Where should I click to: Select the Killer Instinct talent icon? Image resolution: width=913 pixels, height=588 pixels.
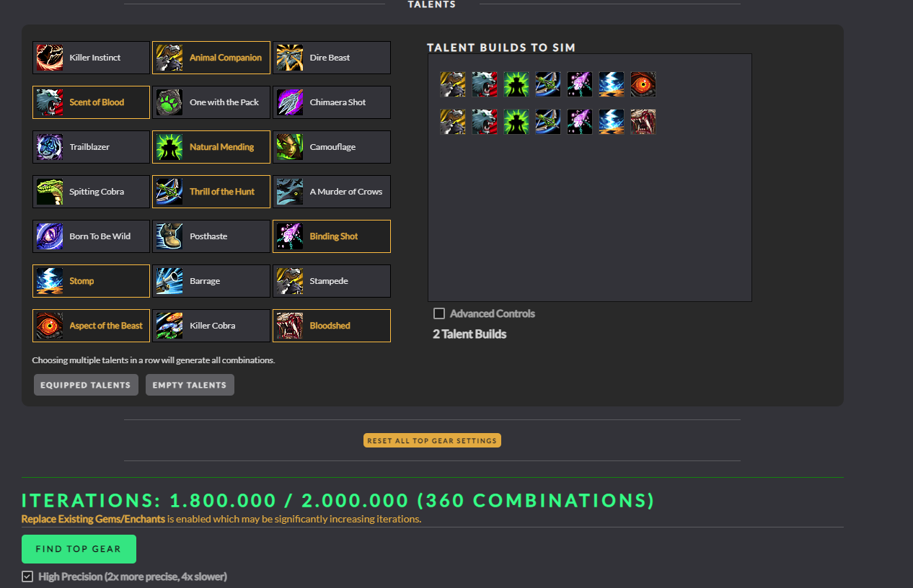click(50, 58)
